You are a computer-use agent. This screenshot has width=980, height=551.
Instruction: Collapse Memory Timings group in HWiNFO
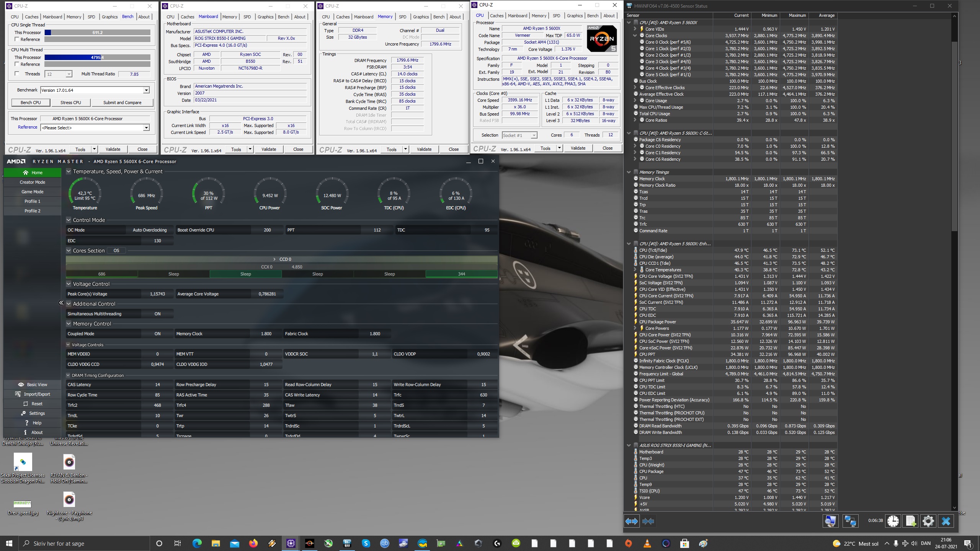pos(629,172)
